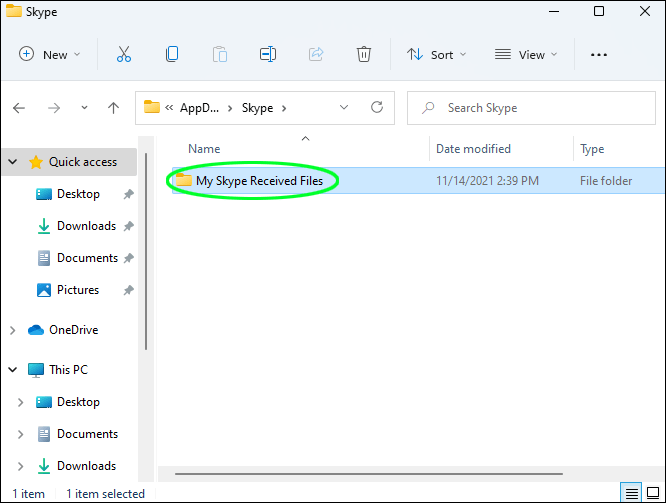
Task: Unpin Desktop via its pin icon
Action: [129, 194]
